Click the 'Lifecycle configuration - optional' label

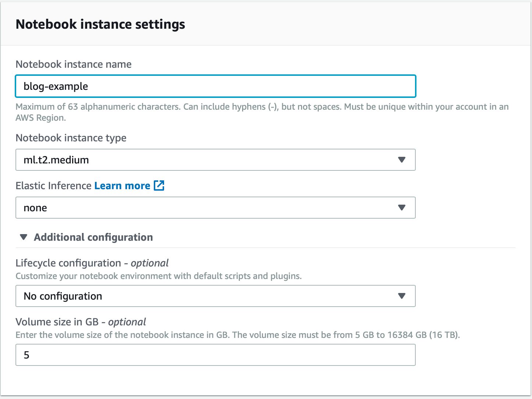(x=92, y=263)
